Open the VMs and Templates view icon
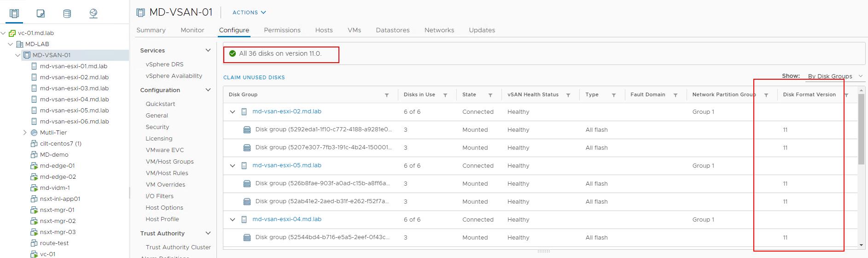Image resolution: width=868 pixels, height=258 pixels. [x=41, y=13]
